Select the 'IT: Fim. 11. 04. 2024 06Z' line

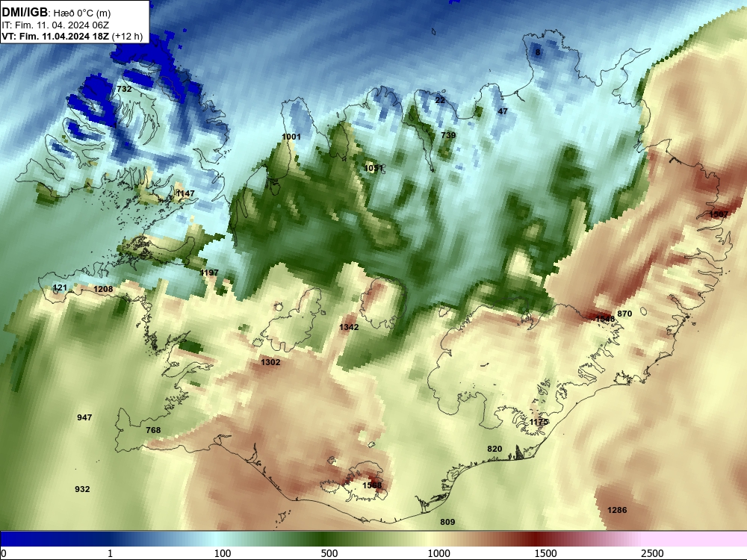(x=55, y=25)
